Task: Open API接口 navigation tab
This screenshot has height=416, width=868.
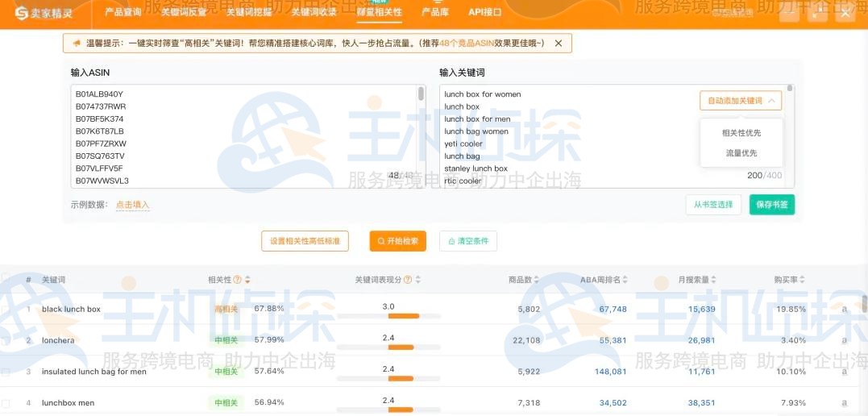Action: 485,12
